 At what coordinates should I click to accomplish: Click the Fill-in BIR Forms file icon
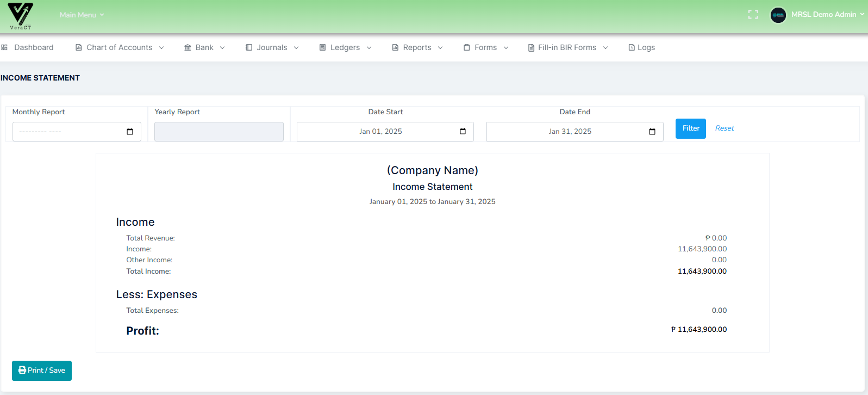pos(531,48)
